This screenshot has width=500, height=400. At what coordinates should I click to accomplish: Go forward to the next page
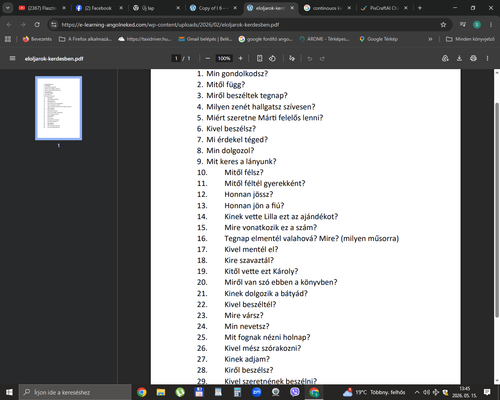click(x=23, y=24)
